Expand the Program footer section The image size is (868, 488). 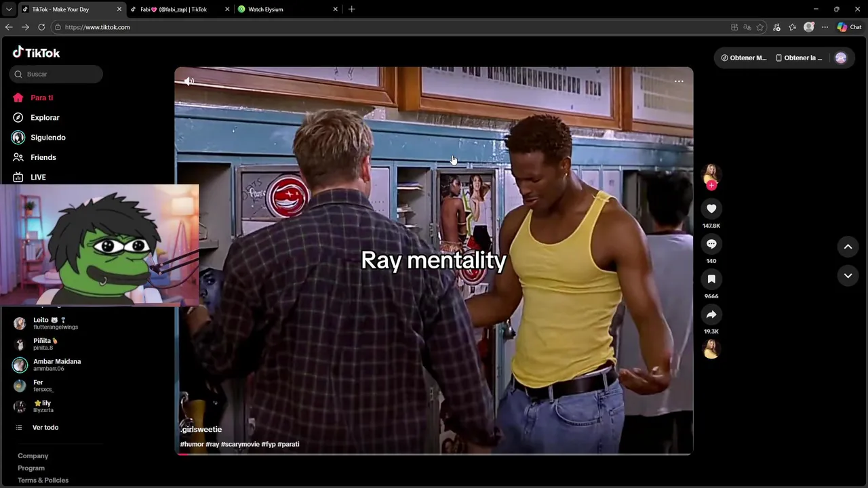click(x=31, y=468)
